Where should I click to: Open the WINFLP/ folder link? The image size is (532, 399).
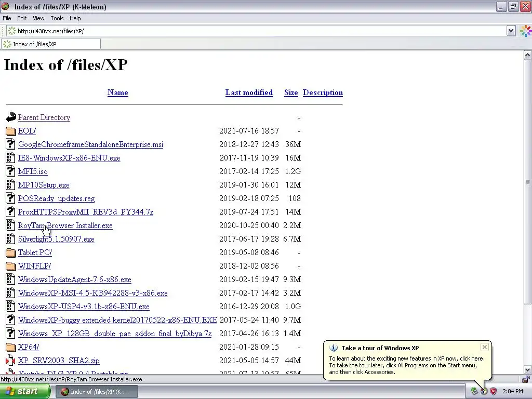pos(35,266)
